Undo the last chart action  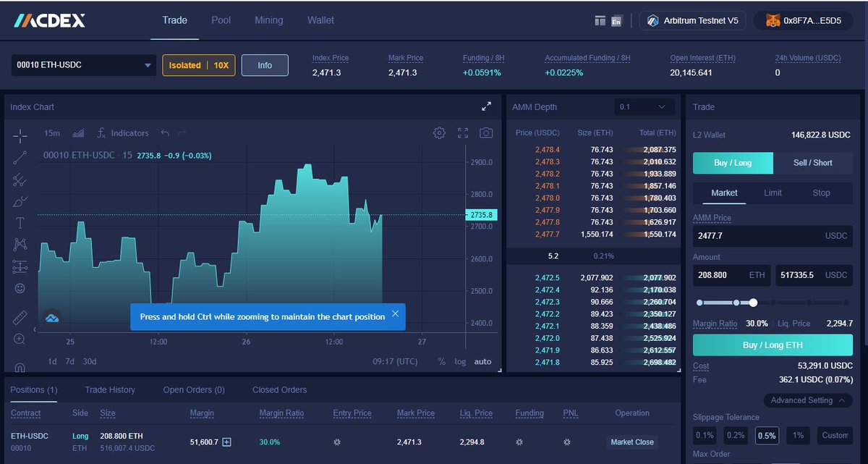(x=165, y=133)
